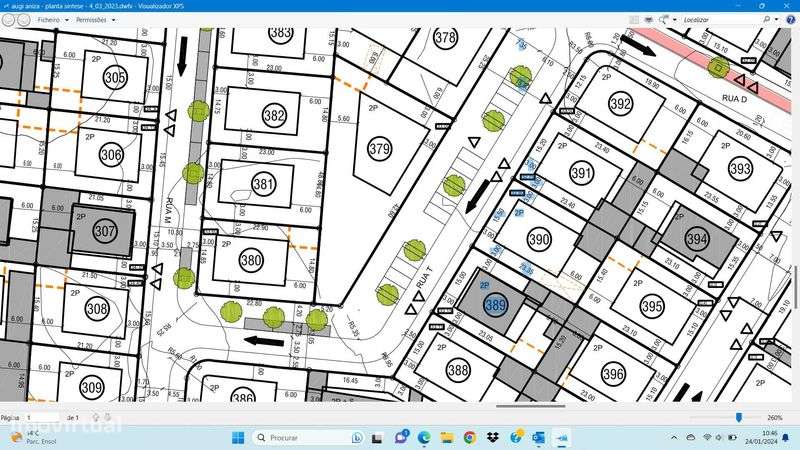Open the weather widget on taskbar
The width and height of the screenshot is (800, 450).
pos(31,438)
